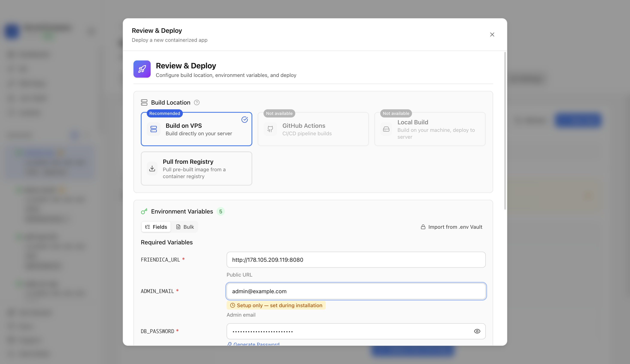Screen dimensions: 630x364
Task: Click the Local Build drive icon
Action: click(x=386, y=129)
